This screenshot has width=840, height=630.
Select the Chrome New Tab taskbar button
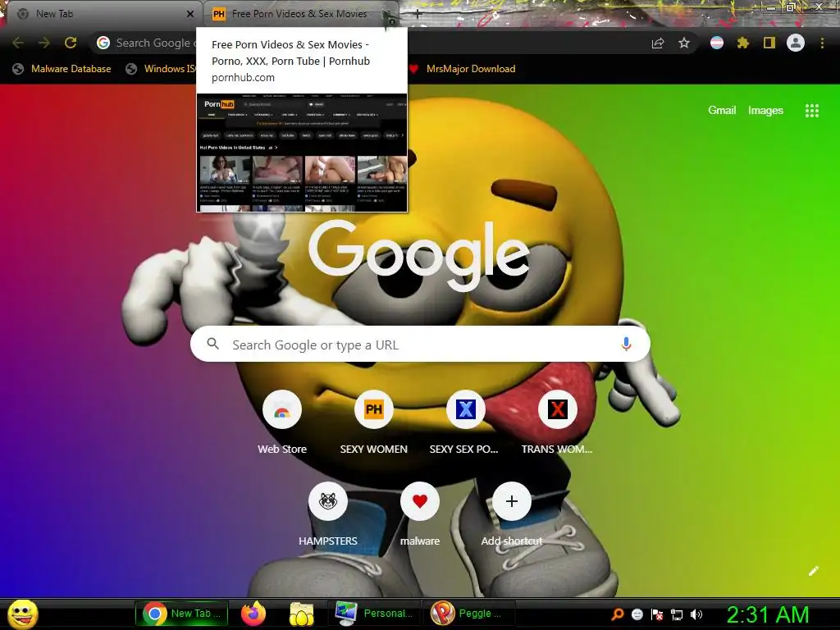coord(181,614)
